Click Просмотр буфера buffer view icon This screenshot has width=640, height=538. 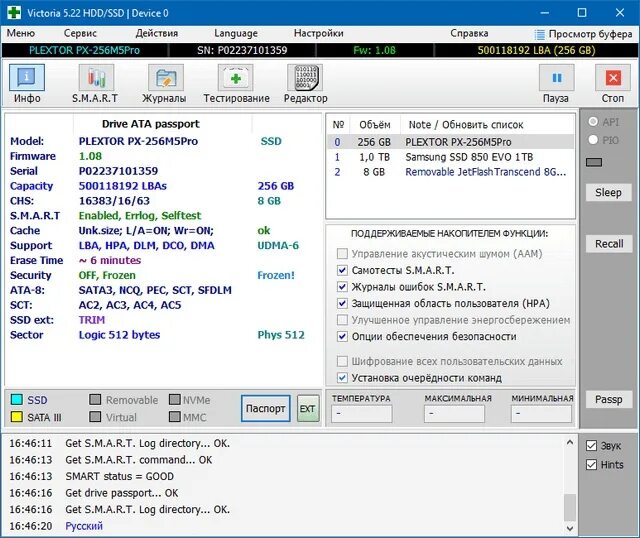(540, 34)
